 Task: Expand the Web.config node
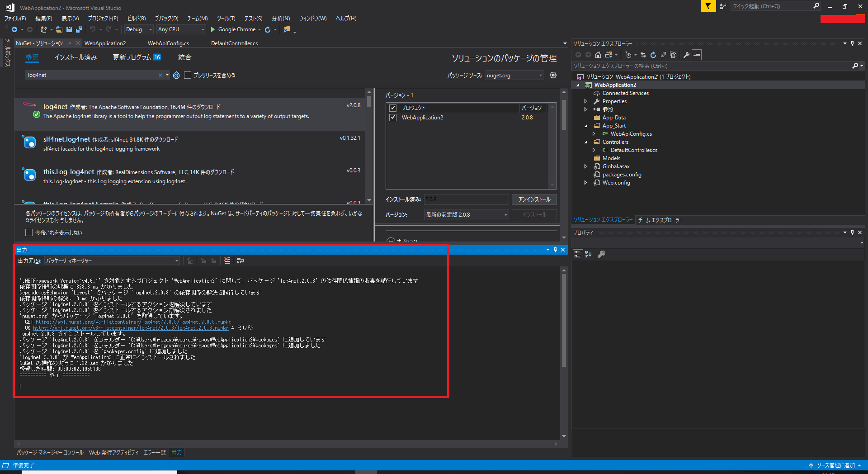coord(586,183)
